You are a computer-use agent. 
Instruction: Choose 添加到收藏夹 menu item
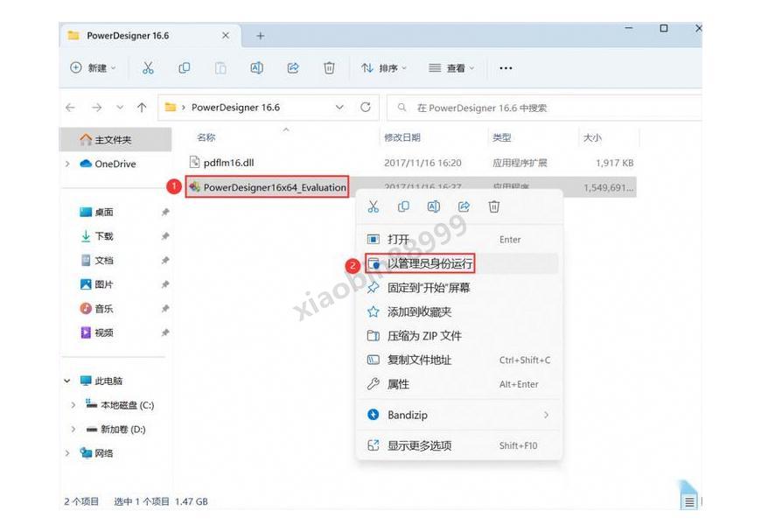coord(459,311)
